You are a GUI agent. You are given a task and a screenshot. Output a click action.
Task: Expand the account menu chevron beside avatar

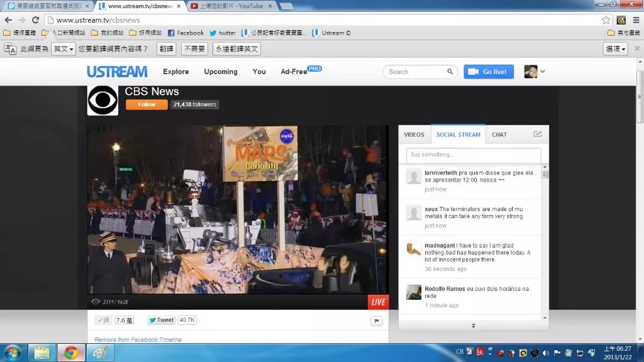point(543,72)
